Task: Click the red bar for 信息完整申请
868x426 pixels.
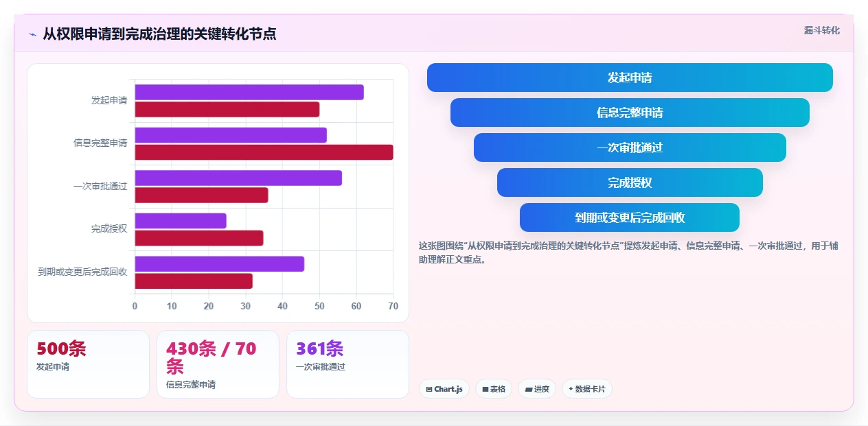Action: click(264, 152)
